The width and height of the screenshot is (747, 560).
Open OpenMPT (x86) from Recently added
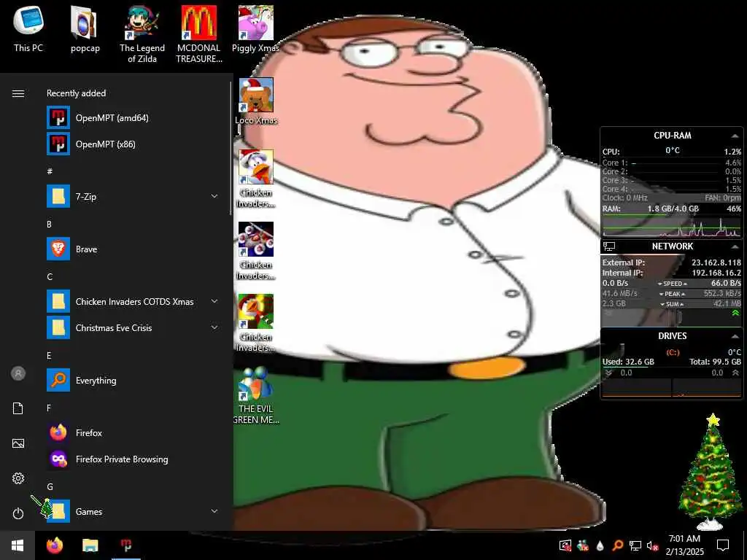pyautogui.click(x=133, y=144)
